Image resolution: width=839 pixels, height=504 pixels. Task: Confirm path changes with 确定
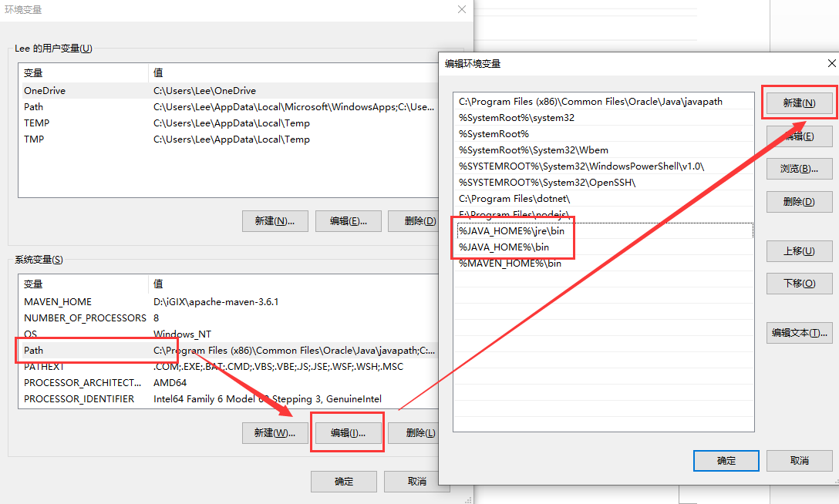coord(726,460)
